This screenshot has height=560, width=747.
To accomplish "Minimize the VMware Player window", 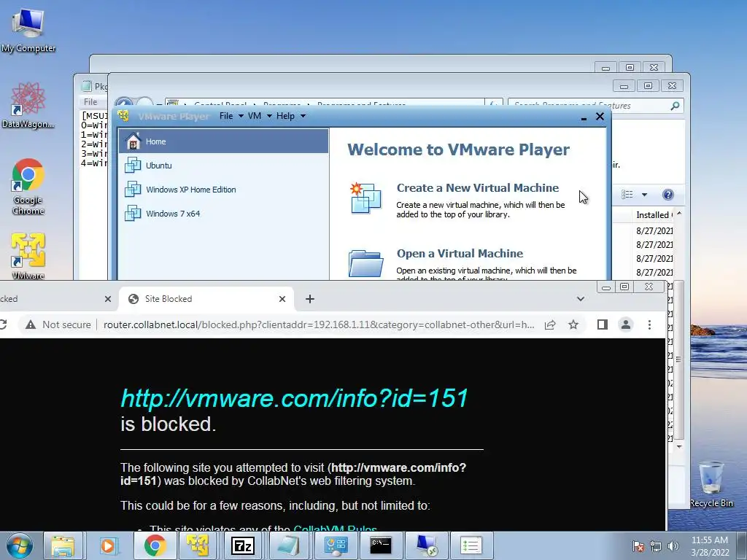I will point(584,117).
